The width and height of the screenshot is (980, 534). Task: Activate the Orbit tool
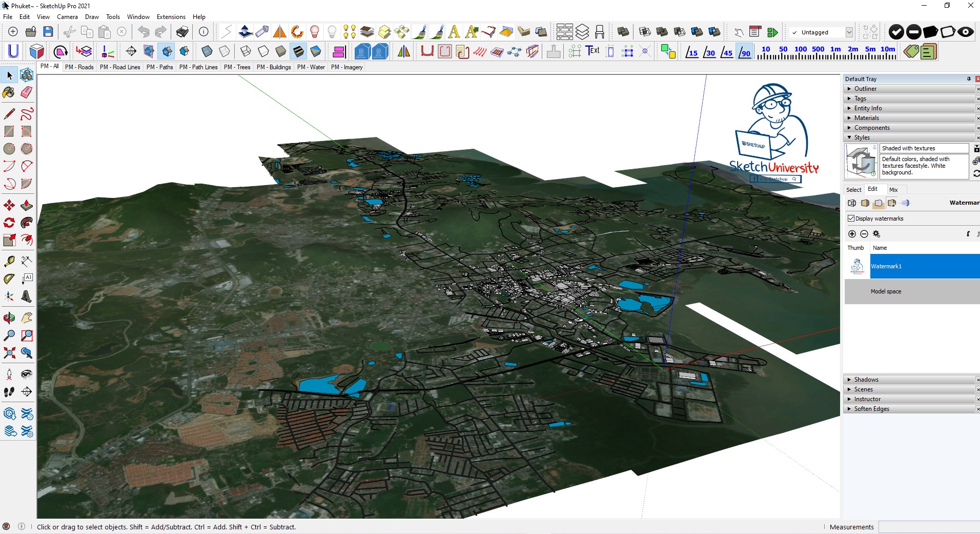tap(9, 318)
